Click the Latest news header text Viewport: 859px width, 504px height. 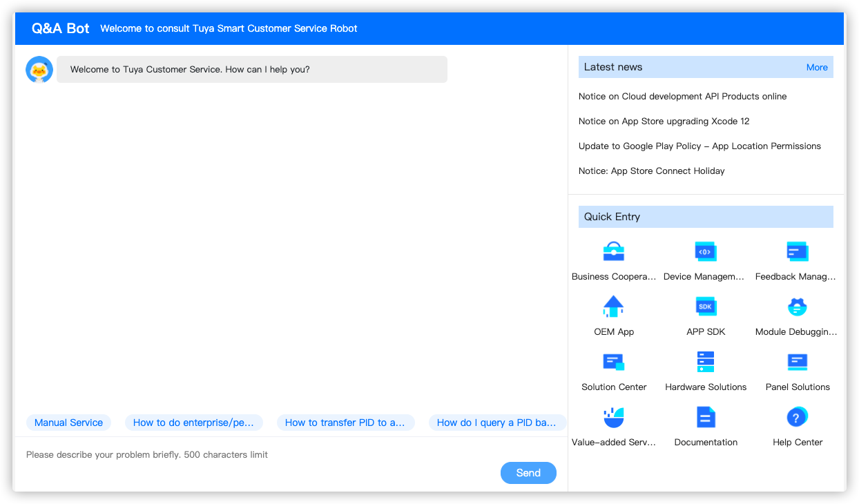click(613, 67)
